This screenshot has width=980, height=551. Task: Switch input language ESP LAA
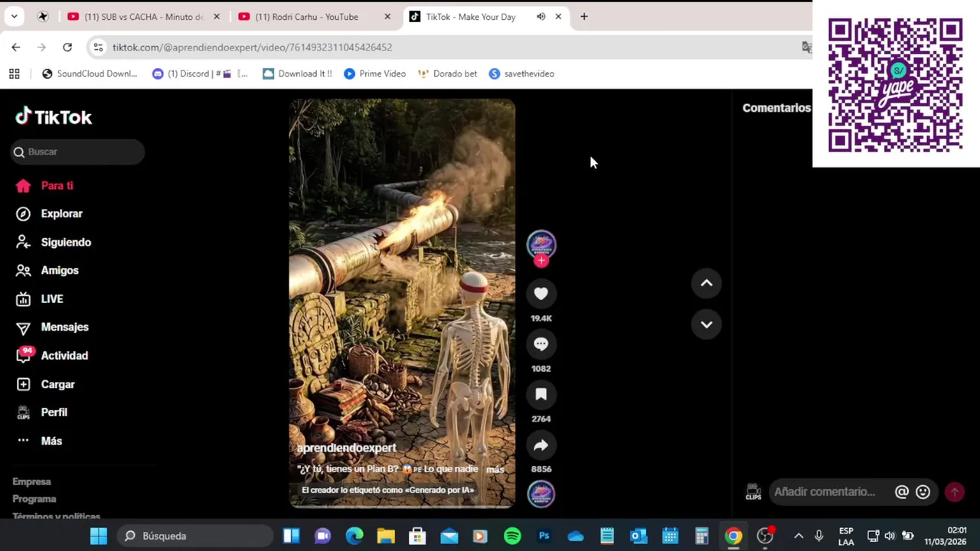(x=846, y=536)
